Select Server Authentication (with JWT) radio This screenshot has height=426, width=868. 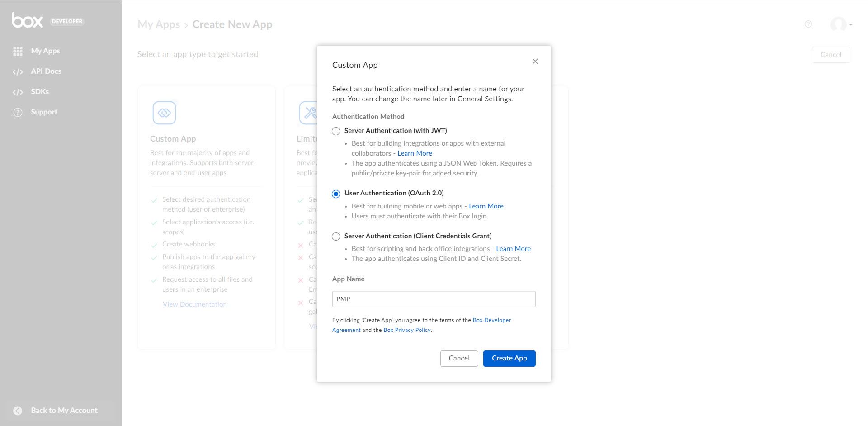coord(336,131)
